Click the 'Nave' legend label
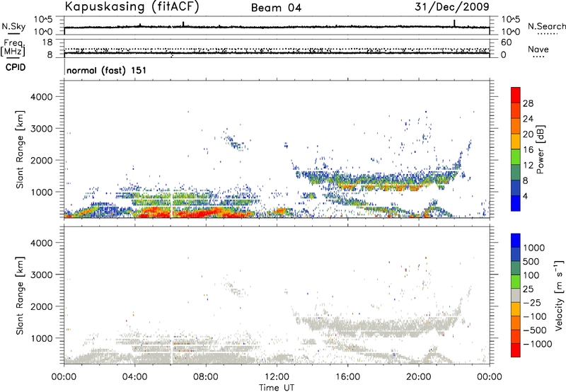The width and height of the screenshot is (566, 392). 538,50
